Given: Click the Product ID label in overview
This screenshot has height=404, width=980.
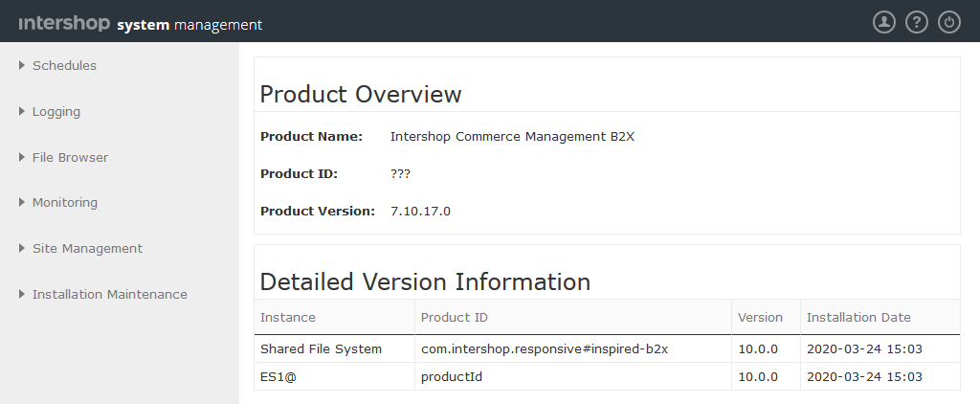Looking at the screenshot, I should click(299, 174).
